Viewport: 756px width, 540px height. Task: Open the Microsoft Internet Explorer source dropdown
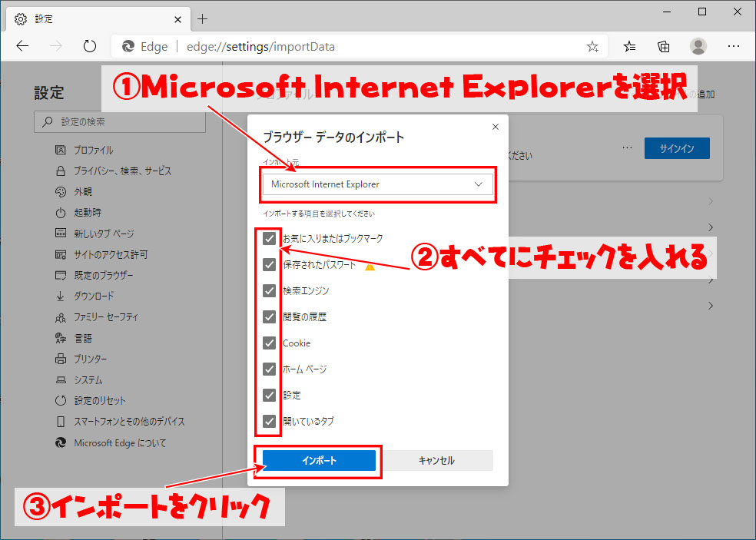coord(377,184)
